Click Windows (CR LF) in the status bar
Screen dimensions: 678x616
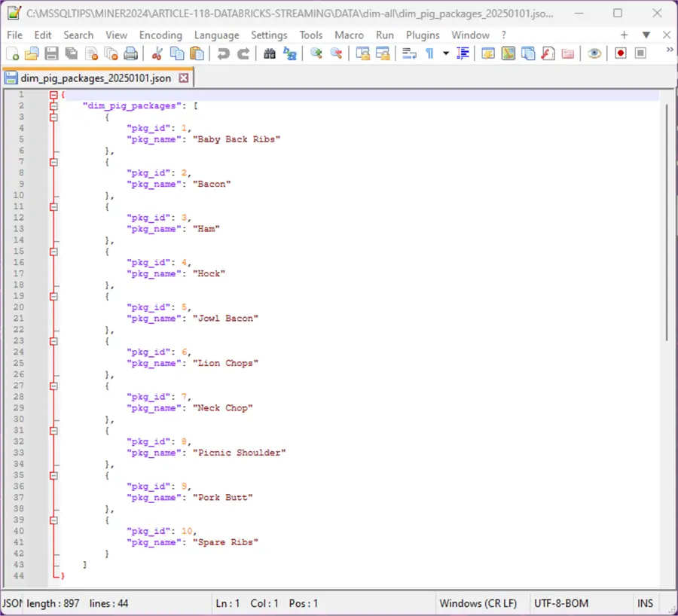tap(478, 603)
